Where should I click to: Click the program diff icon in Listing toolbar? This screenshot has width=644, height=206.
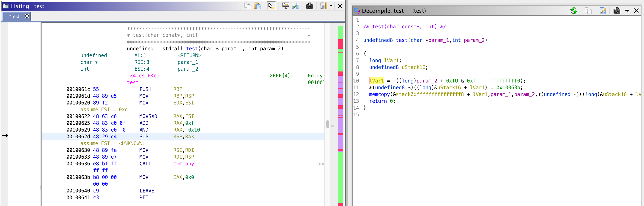point(295,6)
